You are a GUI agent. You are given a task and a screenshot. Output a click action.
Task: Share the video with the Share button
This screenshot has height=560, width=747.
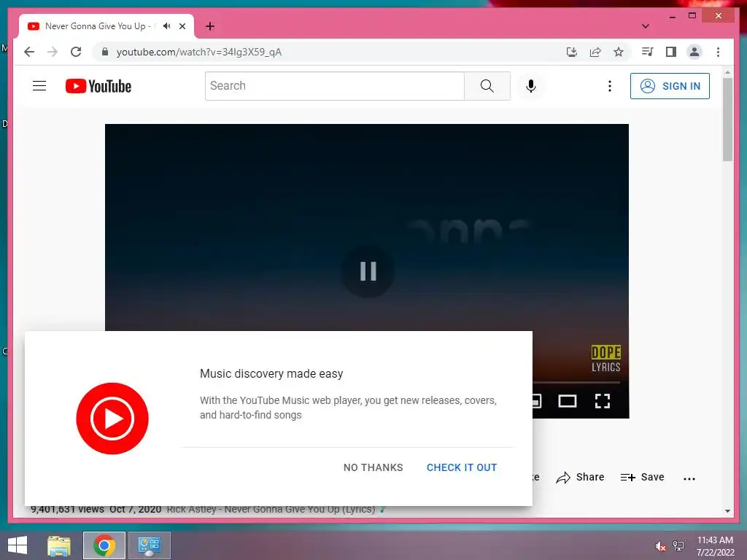[x=580, y=477]
